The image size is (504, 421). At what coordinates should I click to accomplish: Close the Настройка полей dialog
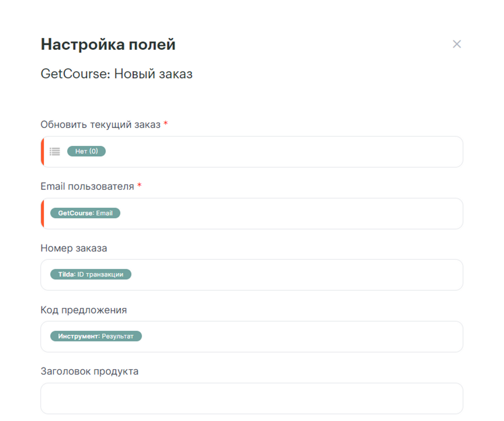[x=456, y=44]
